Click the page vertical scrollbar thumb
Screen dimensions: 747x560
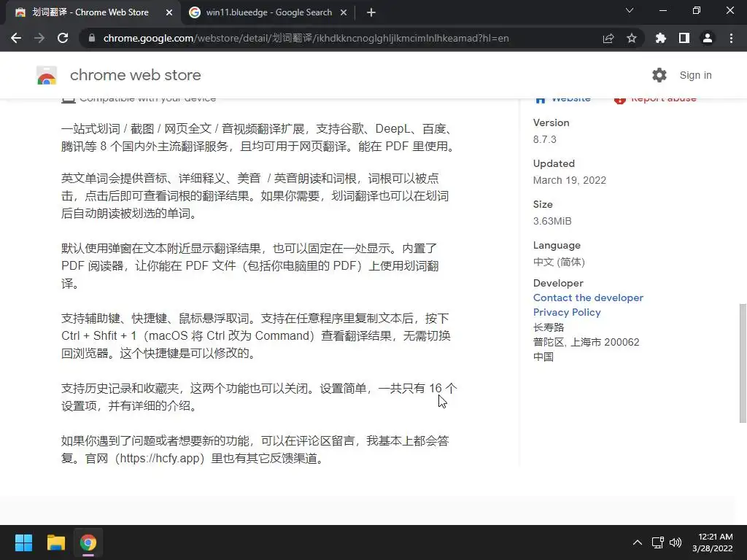[743, 363]
